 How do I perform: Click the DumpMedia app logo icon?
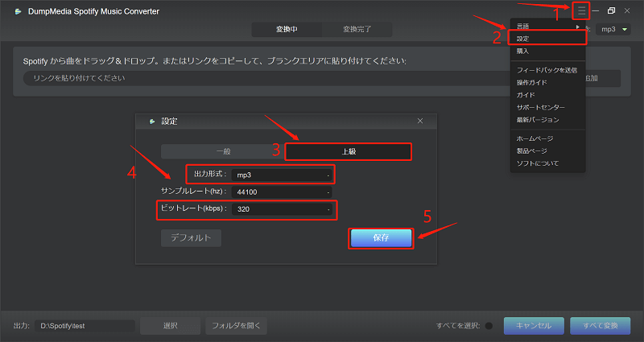point(18,11)
